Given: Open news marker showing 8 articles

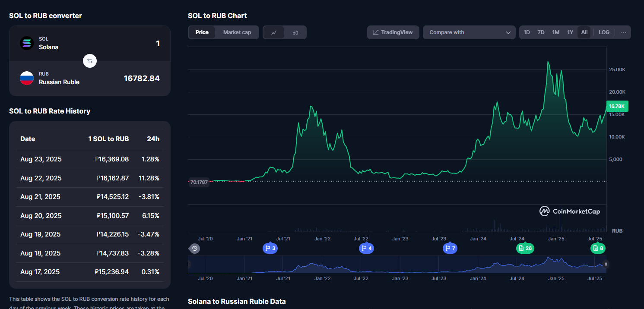Looking at the screenshot, I should (598, 248).
